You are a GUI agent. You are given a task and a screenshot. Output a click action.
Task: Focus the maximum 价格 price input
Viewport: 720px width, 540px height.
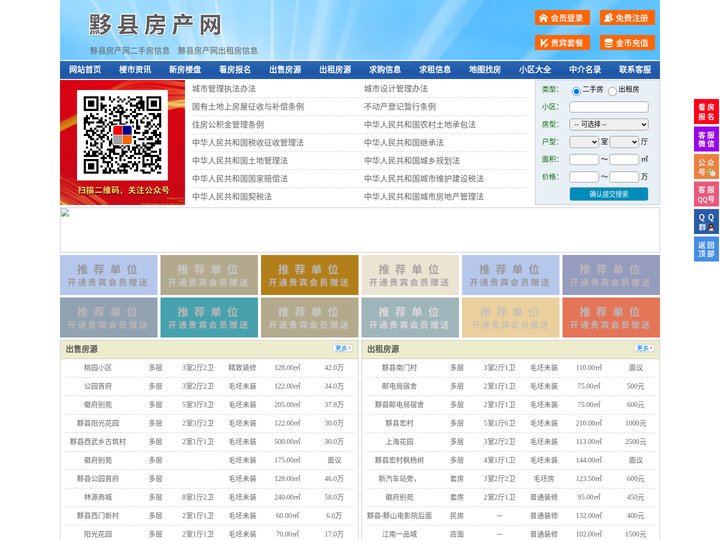(x=624, y=177)
